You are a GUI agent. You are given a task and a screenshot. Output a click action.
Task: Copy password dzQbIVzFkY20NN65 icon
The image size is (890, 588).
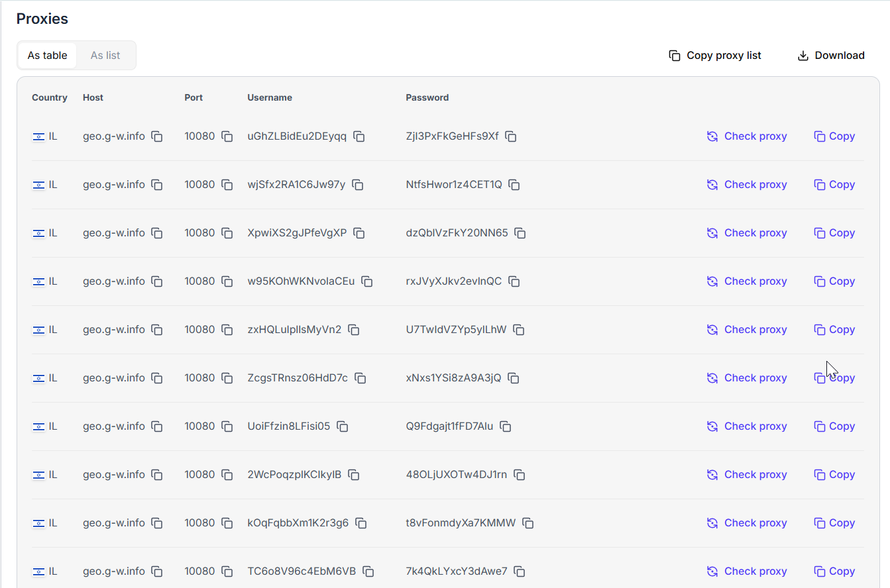pos(520,233)
